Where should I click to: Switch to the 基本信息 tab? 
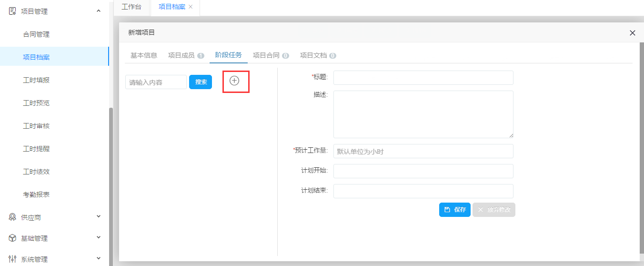point(144,55)
